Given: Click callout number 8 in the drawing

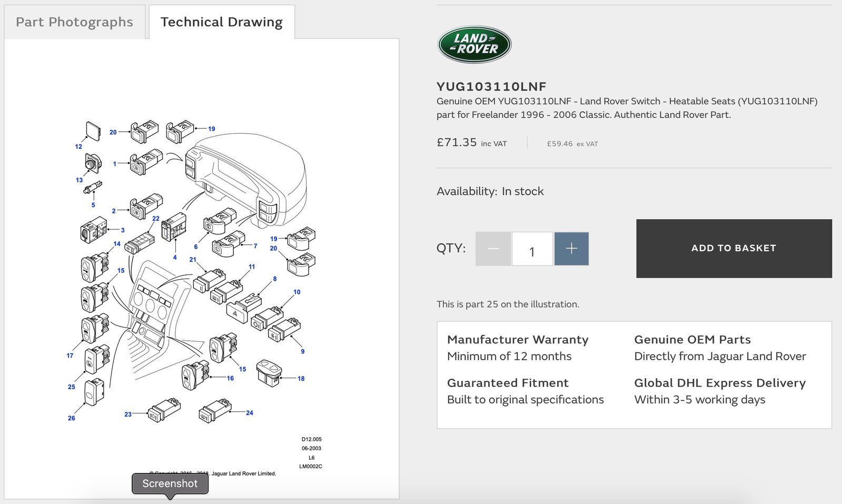Looking at the screenshot, I should coord(275,279).
